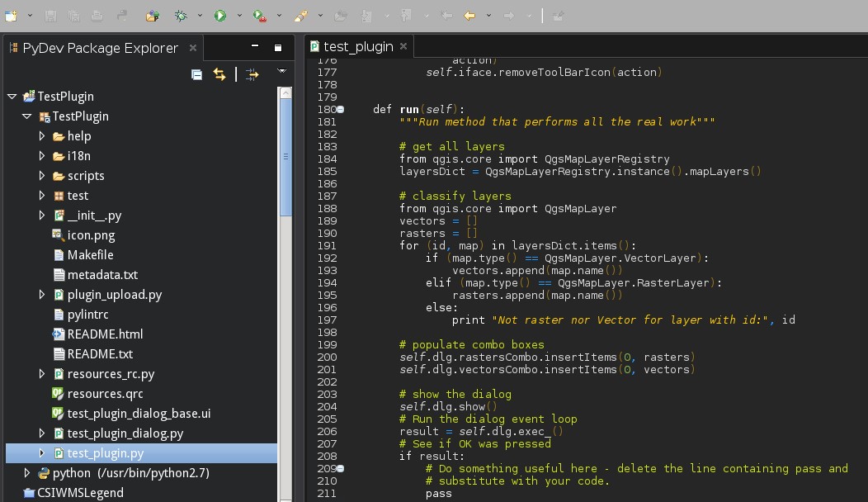Viewport: 868px width, 502px height.
Task: Expand the __init__.py node
Action: click(x=42, y=215)
